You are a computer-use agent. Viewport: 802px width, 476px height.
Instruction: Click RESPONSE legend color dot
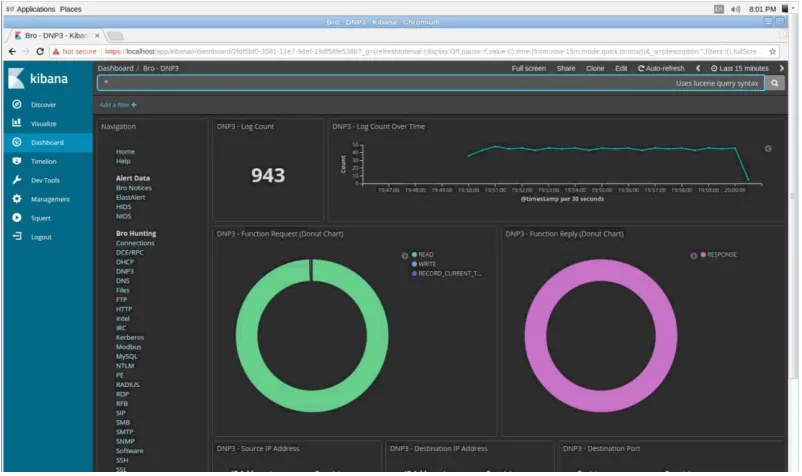pyautogui.click(x=703, y=254)
